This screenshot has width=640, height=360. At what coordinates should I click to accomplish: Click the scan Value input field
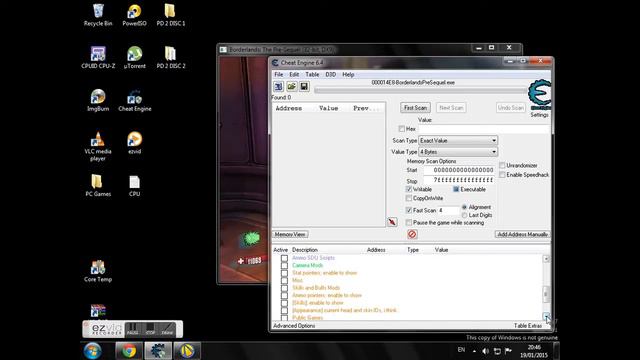point(484,129)
